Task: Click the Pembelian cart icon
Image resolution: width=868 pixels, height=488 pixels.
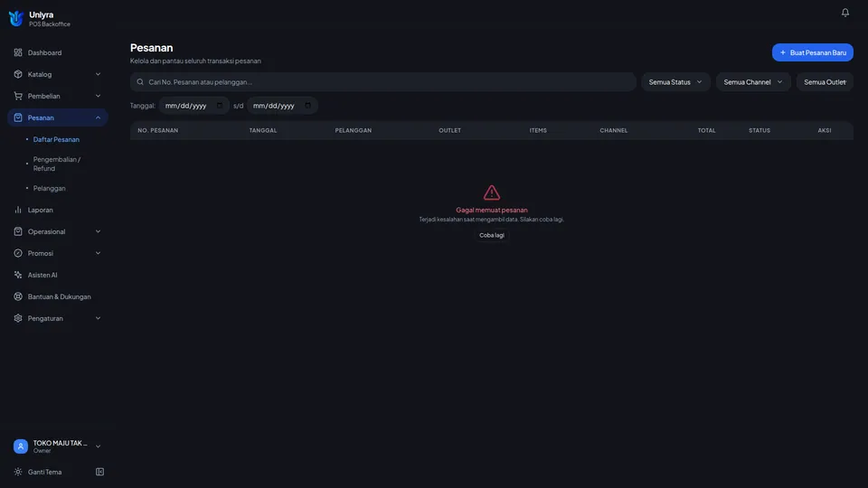Action: (18, 96)
